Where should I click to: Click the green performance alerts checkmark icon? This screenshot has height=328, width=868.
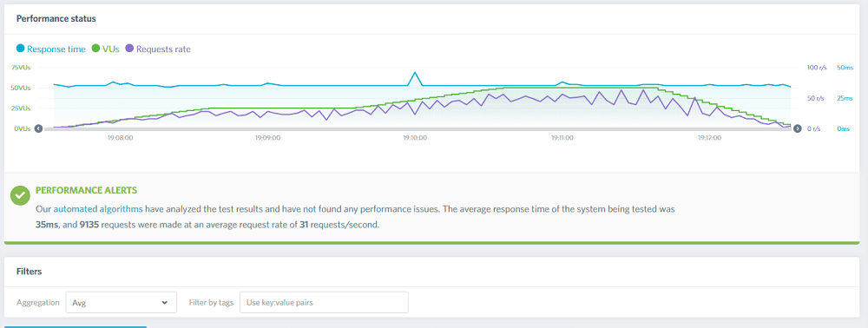tap(21, 194)
